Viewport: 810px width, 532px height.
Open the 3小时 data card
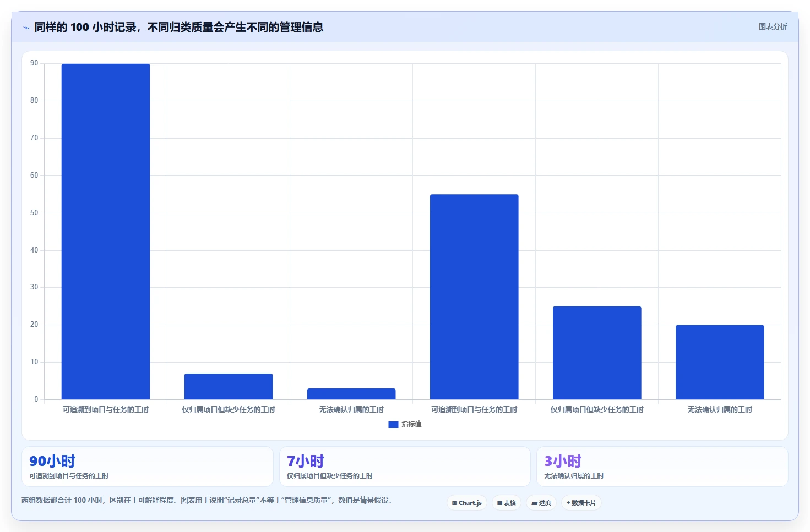click(662, 467)
